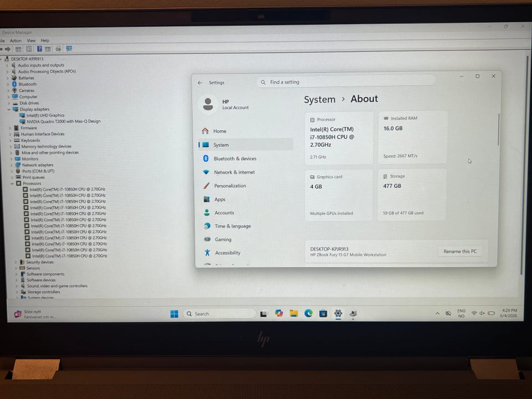Select Audio Processing Objects (APOs) entry
The image size is (532, 399).
point(47,71)
